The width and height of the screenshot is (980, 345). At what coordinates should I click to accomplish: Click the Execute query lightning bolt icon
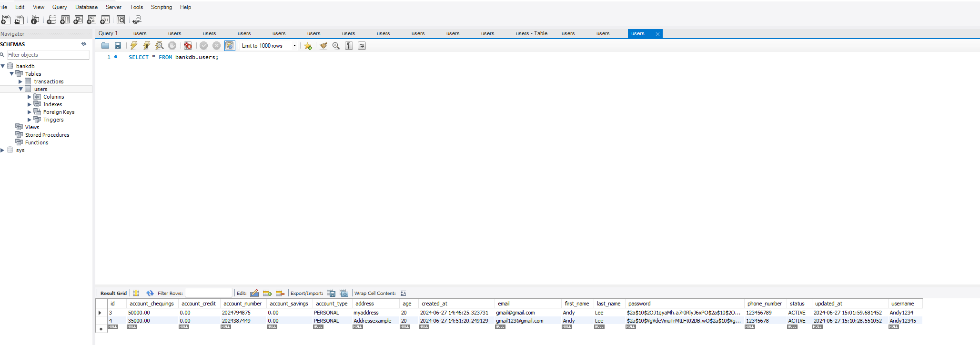point(134,46)
